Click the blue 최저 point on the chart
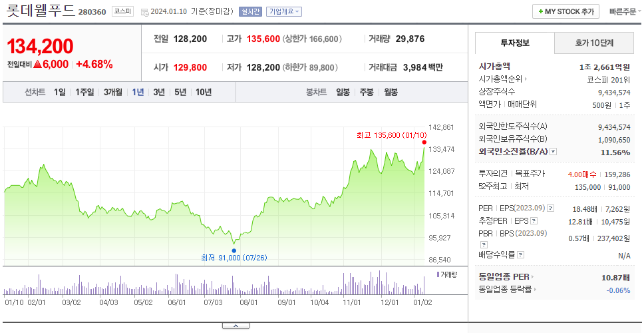Viewport: 644px width, 333px height. coord(234,250)
